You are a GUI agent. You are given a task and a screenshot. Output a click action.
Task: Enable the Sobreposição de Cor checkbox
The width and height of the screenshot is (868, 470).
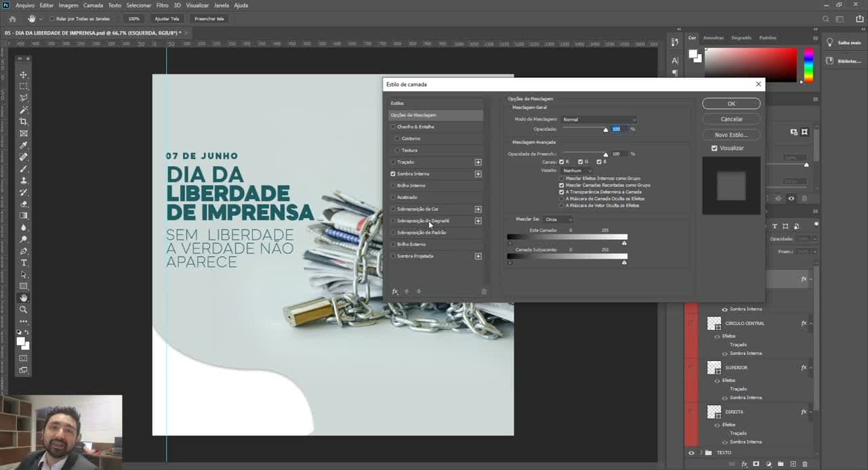point(393,209)
